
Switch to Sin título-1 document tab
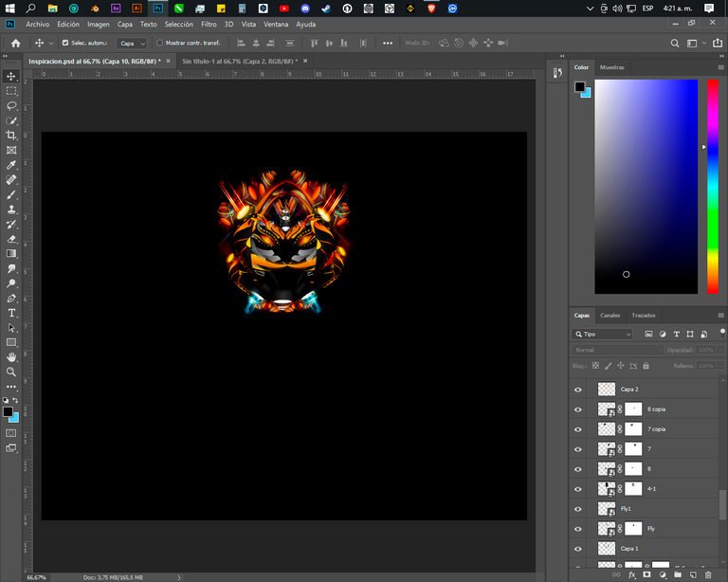240,62
